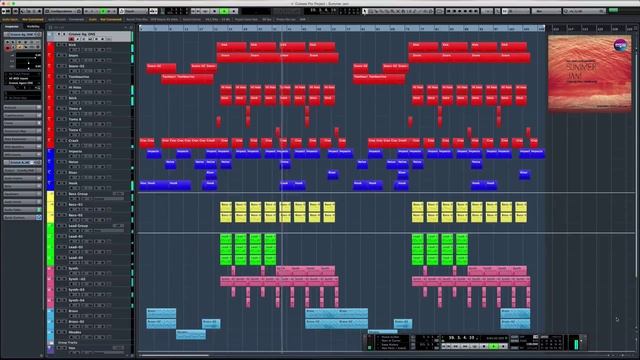The height and width of the screenshot is (360, 640).
Task: Toggle global Read automation green button
Action: coord(103,11)
